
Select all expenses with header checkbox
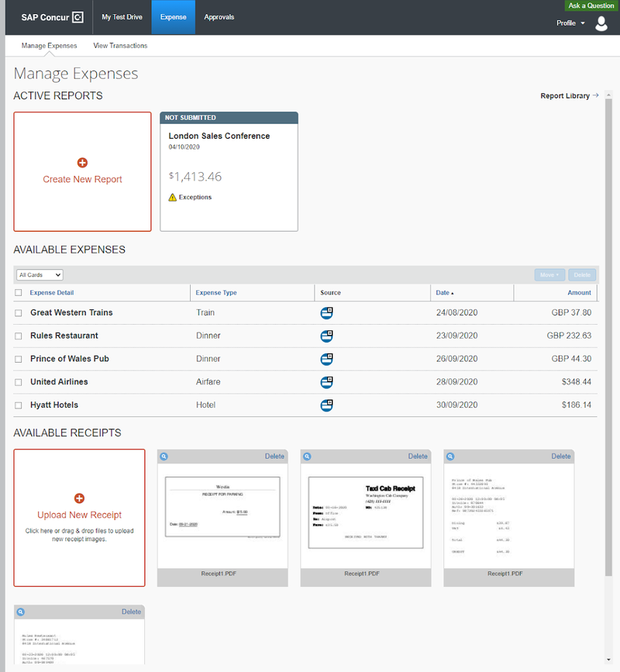[x=19, y=293]
